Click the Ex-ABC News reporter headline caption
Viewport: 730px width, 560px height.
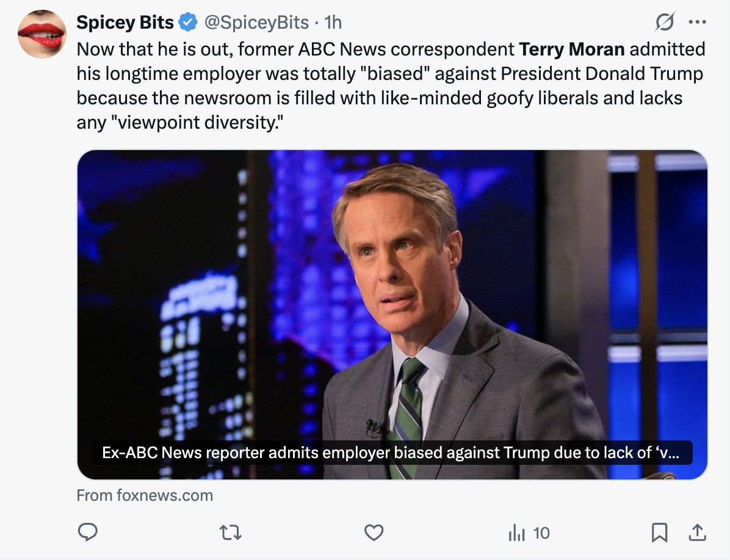(391, 453)
